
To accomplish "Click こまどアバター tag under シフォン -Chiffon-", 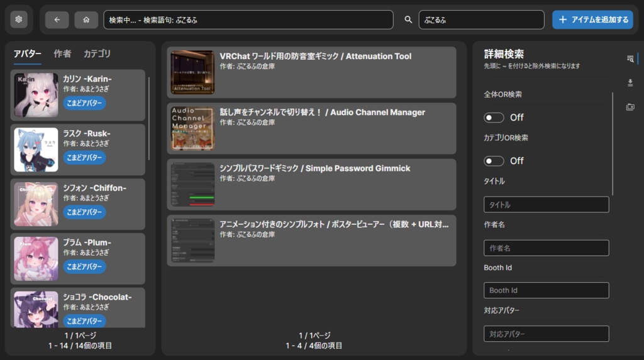I will click(84, 212).
